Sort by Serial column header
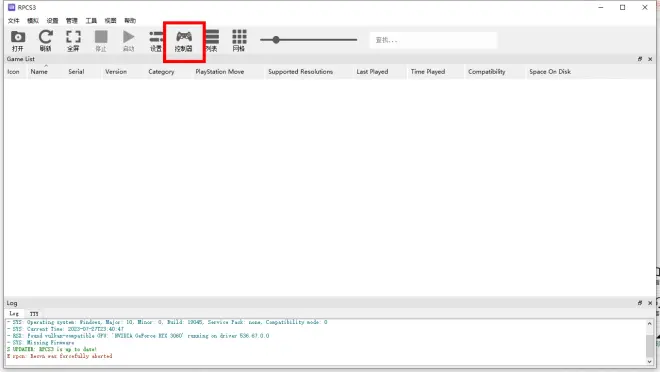 point(76,72)
